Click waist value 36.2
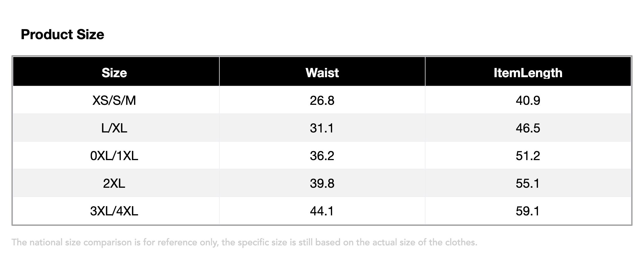The height and width of the screenshot is (258, 644). (x=322, y=156)
